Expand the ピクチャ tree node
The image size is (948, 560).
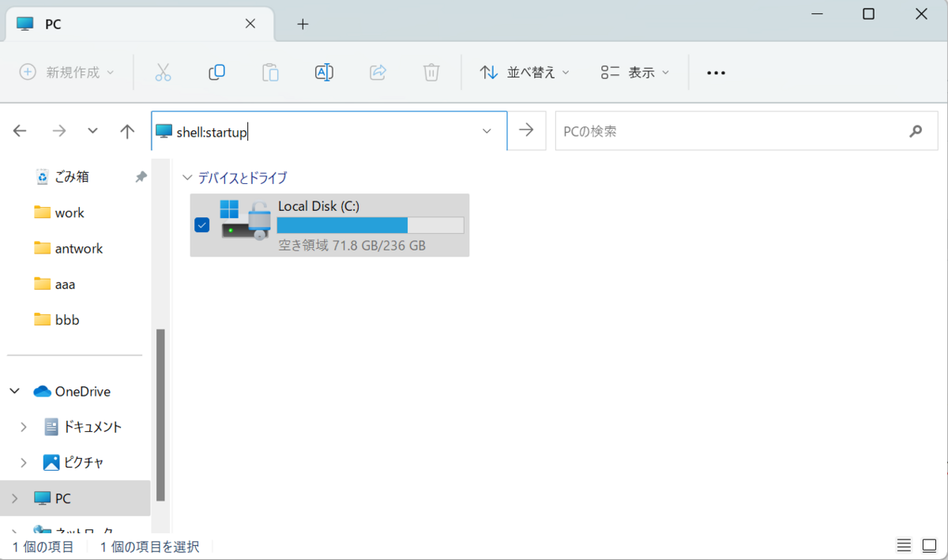(x=24, y=462)
